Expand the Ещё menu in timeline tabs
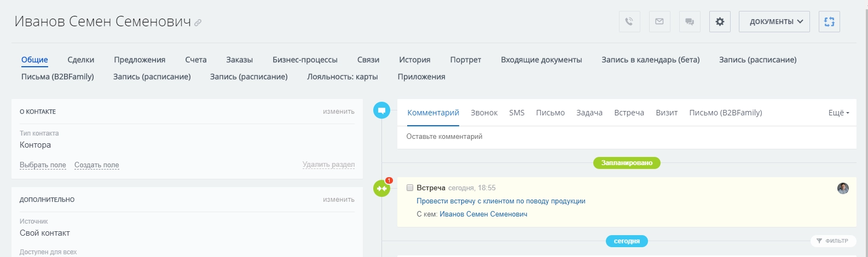This screenshot has height=257, width=868. [x=838, y=113]
